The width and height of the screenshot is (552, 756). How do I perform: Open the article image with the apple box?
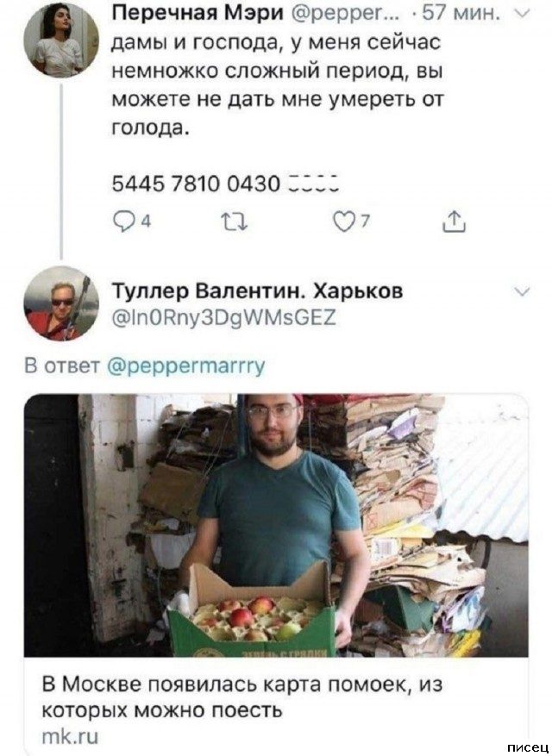point(276,525)
